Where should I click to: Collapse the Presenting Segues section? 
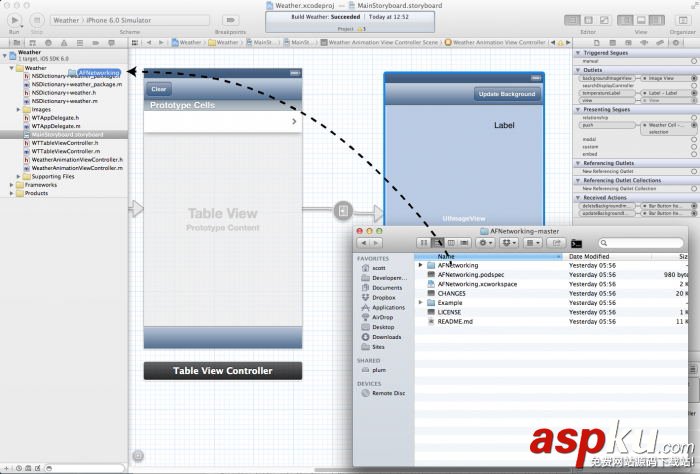(578, 109)
